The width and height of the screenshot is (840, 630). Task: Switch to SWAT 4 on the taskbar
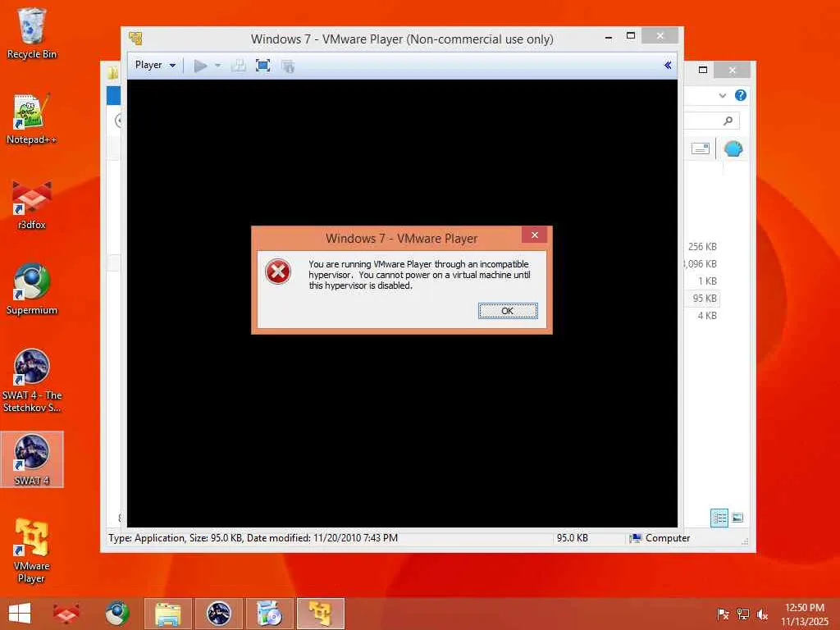coord(218,614)
